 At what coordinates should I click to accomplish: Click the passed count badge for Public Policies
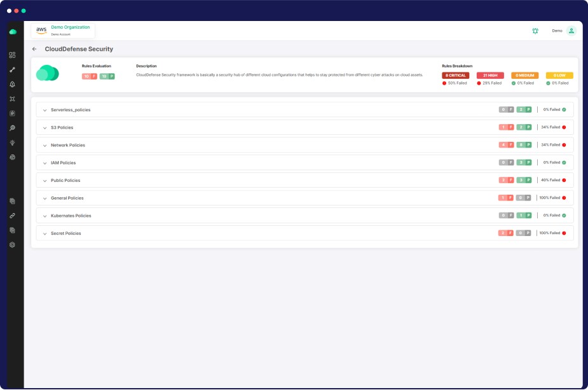pyautogui.click(x=524, y=180)
